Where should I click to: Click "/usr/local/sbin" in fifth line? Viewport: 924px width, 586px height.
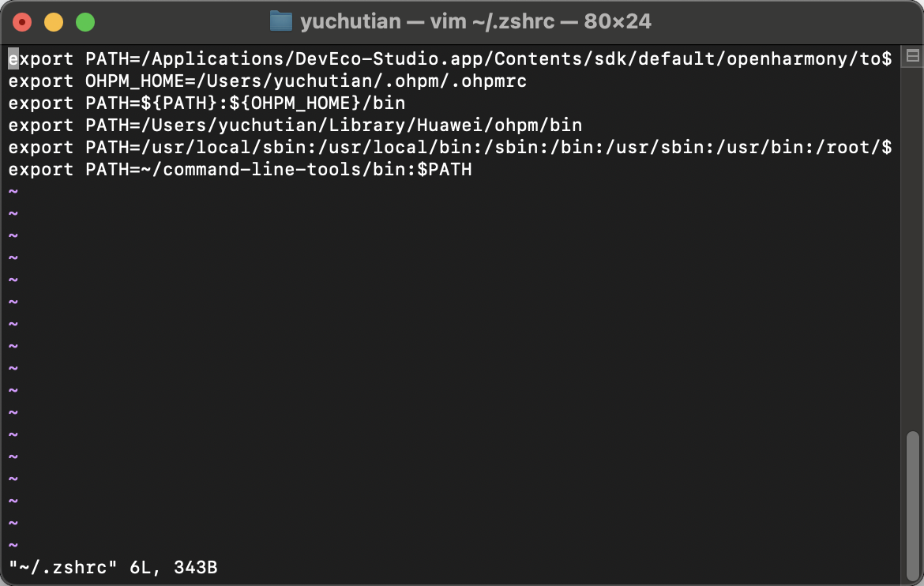pyautogui.click(x=223, y=148)
